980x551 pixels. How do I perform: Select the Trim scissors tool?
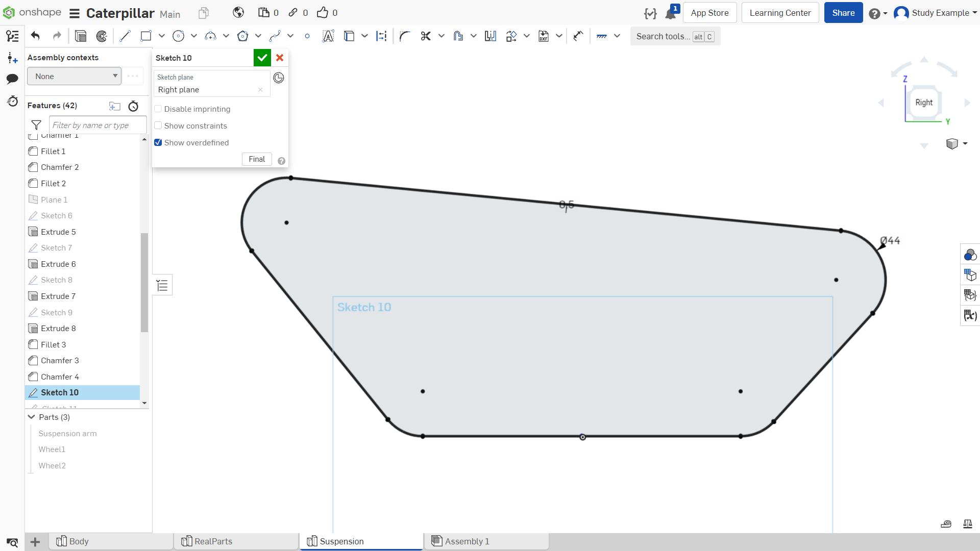426,36
